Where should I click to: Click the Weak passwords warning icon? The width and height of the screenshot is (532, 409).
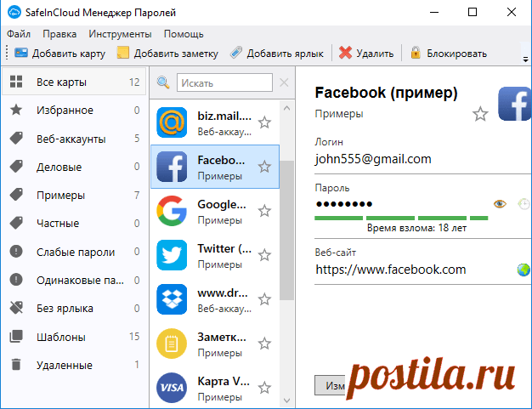pos(16,252)
